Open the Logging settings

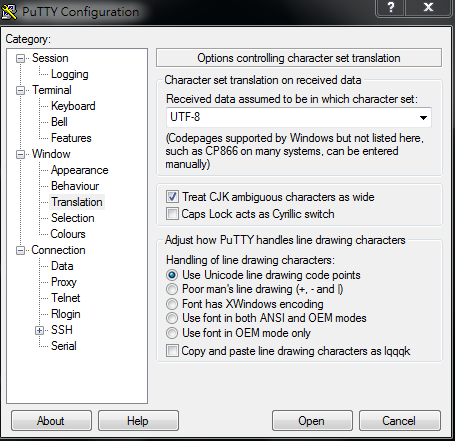pyautogui.click(x=69, y=74)
